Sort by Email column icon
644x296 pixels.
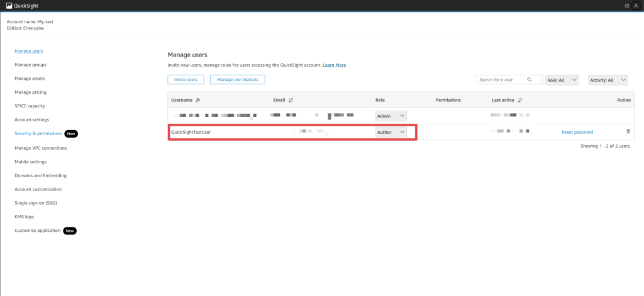point(291,100)
